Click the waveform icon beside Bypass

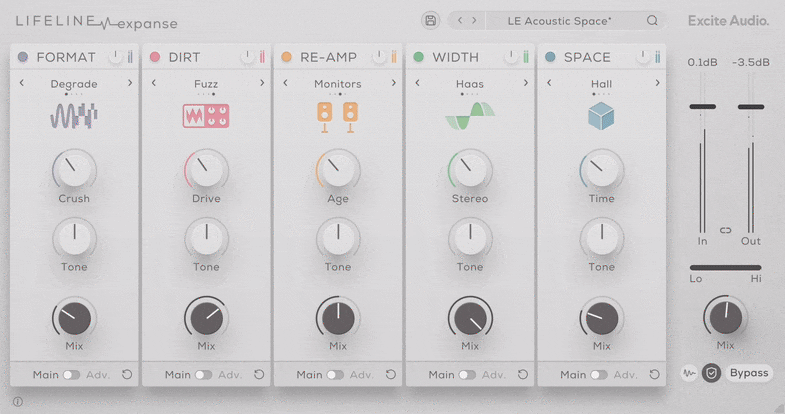click(690, 373)
